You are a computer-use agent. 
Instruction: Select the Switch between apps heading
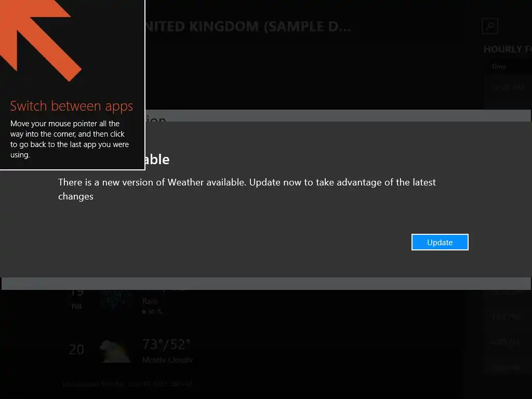click(72, 106)
